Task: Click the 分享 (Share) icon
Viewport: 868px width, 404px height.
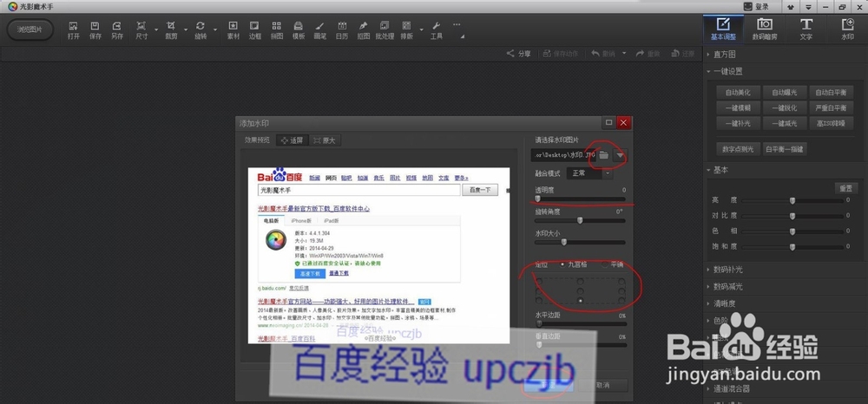Action: point(510,54)
